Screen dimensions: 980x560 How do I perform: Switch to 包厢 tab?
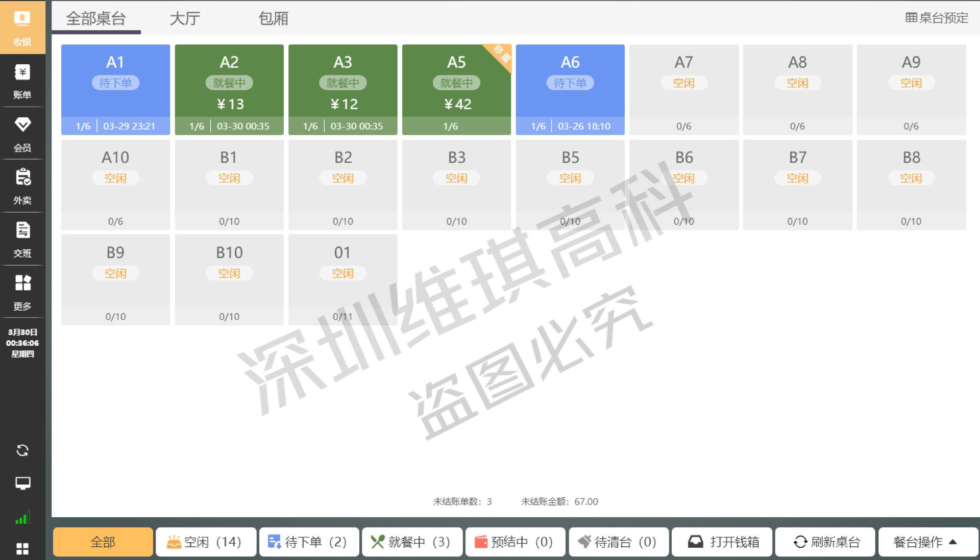click(274, 18)
